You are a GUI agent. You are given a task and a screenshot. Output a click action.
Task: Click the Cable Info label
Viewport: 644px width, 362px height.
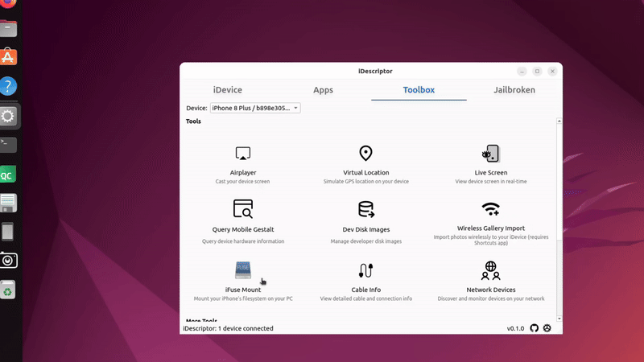point(366,290)
